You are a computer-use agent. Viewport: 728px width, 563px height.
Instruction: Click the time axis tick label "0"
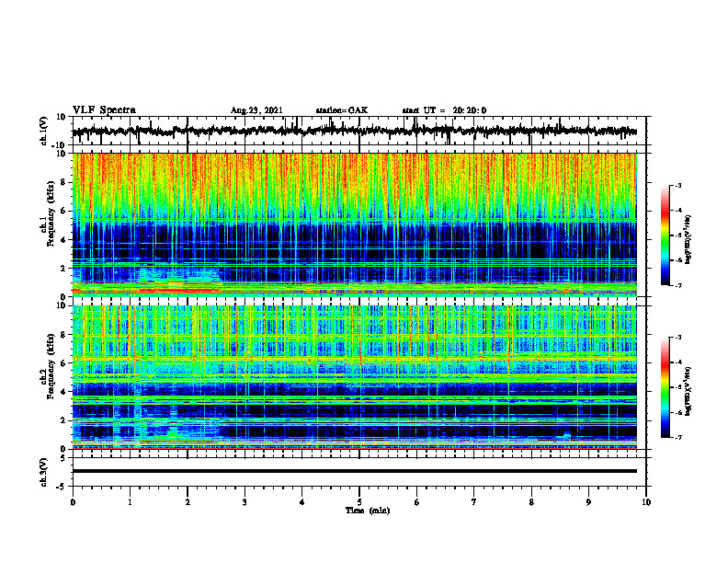pos(73,502)
